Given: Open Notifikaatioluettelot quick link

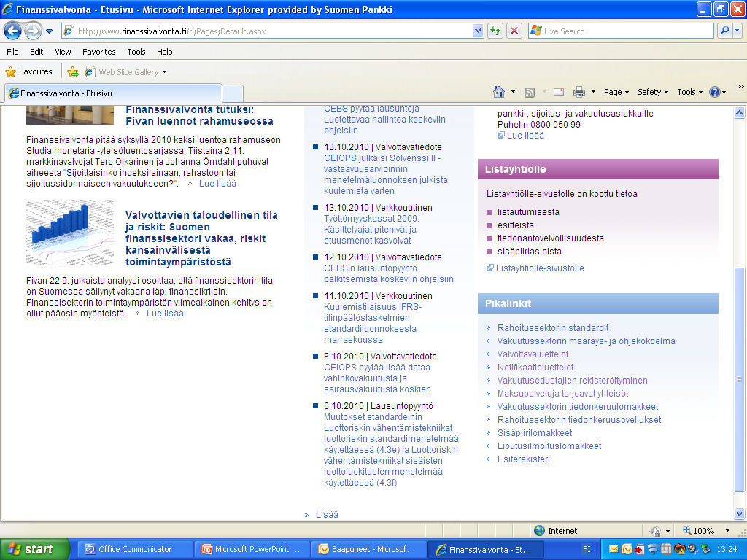Looking at the screenshot, I should point(535,367).
